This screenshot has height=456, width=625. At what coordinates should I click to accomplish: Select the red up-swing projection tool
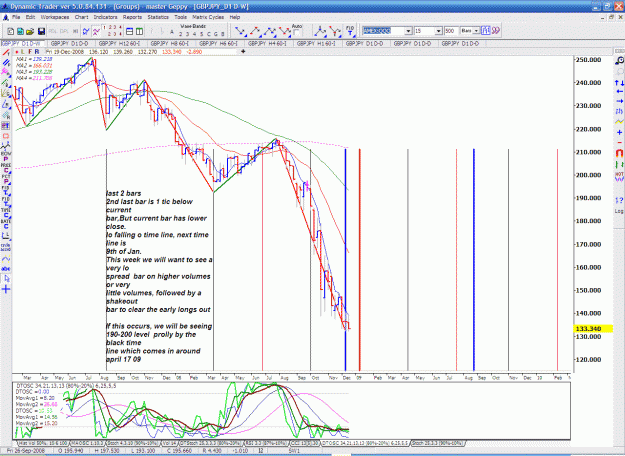255,31
